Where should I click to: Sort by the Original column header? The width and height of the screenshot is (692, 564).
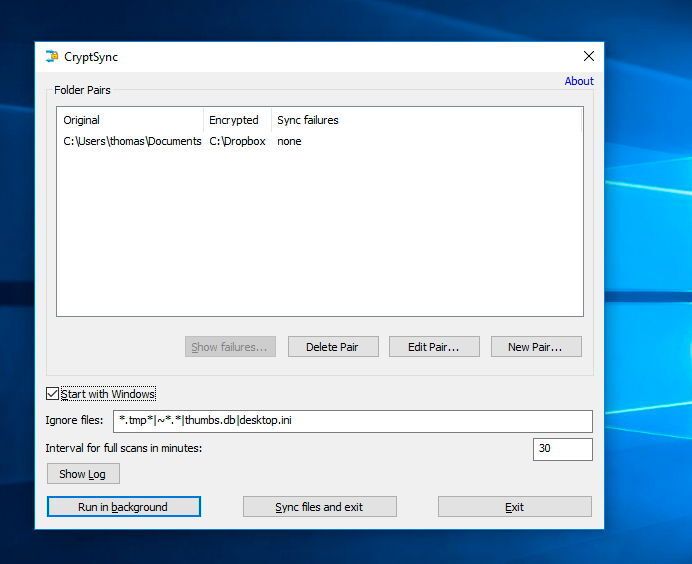click(x=130, y=120)
